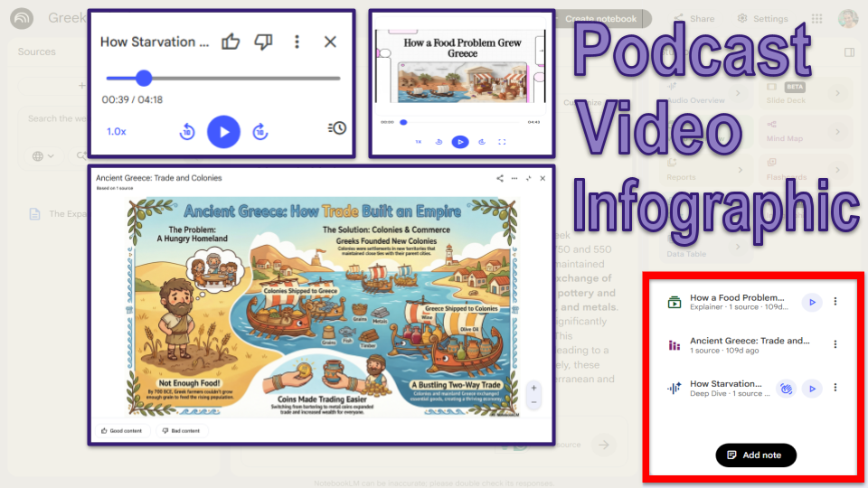Rate the infographic as Bad content
868x488 pixels.
pyautogui.click(x=181, y=430)
